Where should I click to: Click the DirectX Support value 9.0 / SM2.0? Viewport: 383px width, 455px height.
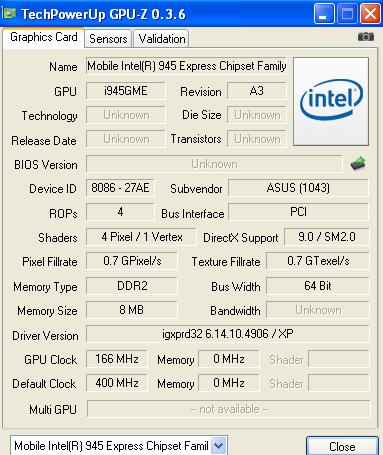(327, 237)
